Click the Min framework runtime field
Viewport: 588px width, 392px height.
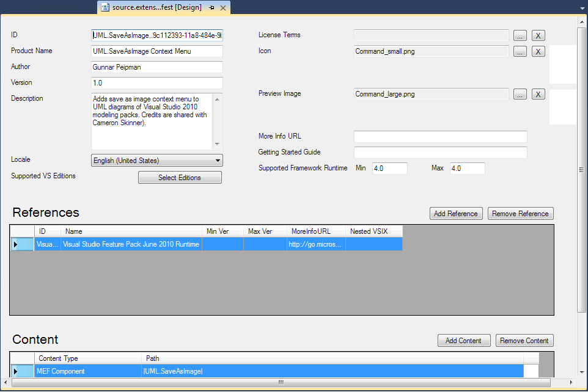coord(389,169)
